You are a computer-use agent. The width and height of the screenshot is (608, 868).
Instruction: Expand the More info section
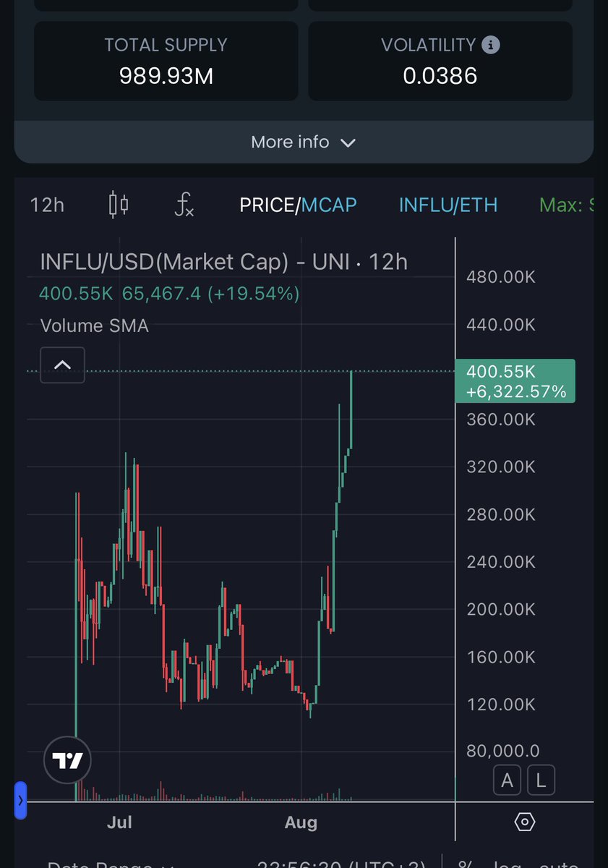point(304,142)
